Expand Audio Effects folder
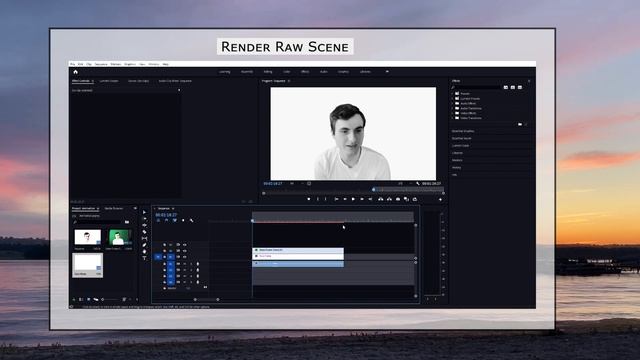 pyautogui.click(x=453, y=103)
